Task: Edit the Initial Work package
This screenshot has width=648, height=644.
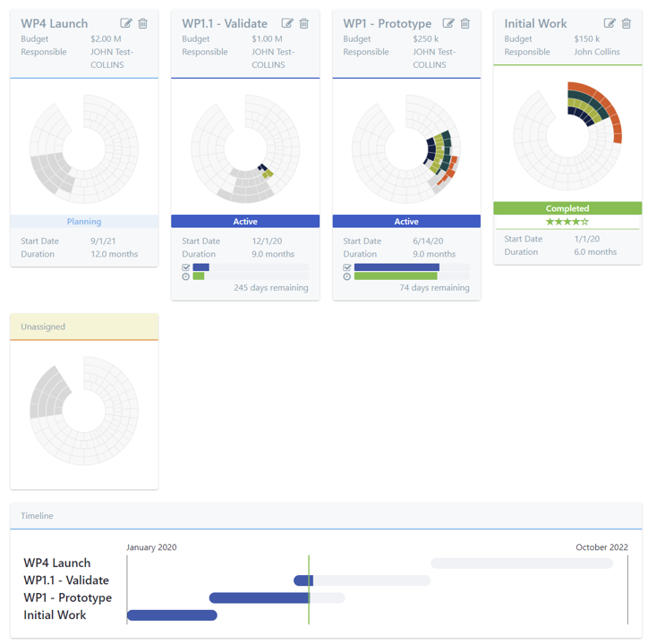Action: point(610,23)
